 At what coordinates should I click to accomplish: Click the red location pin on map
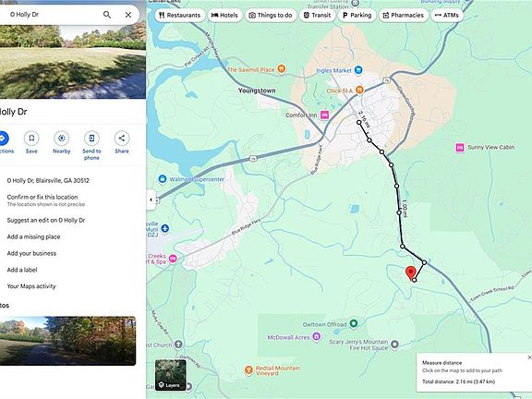click(411, 273)
